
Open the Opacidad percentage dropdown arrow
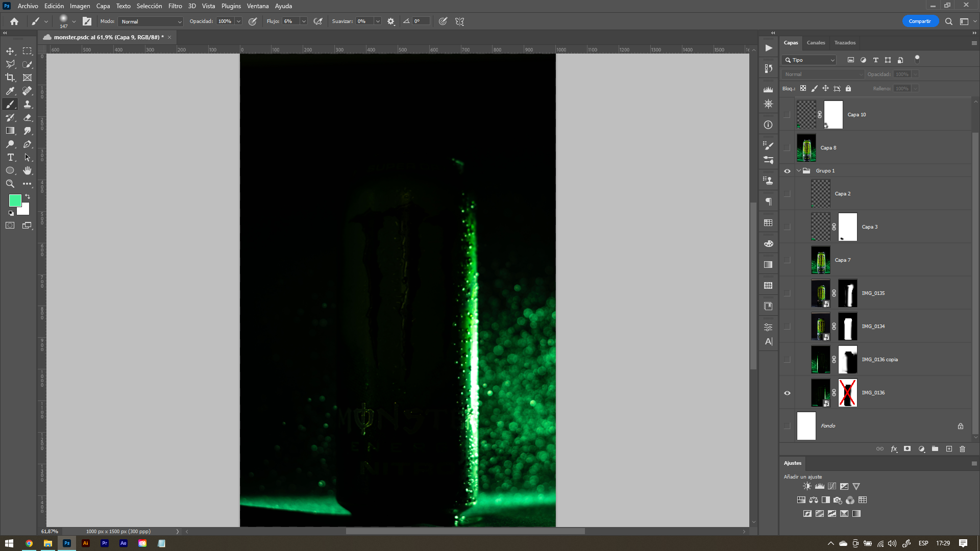click(x=238, y=21)
